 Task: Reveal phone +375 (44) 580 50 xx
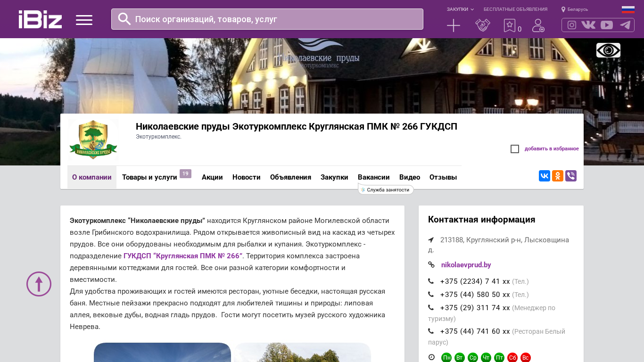pyautogui.click(x=475, y=295)
